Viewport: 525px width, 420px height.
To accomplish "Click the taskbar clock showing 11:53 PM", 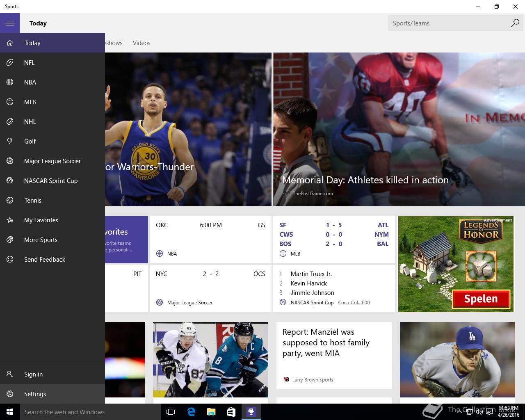I will tap(508, 412).
